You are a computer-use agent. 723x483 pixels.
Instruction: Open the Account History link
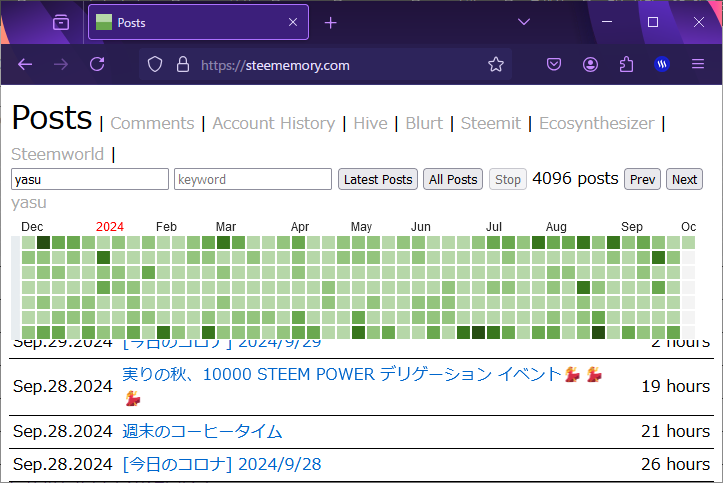273,124
